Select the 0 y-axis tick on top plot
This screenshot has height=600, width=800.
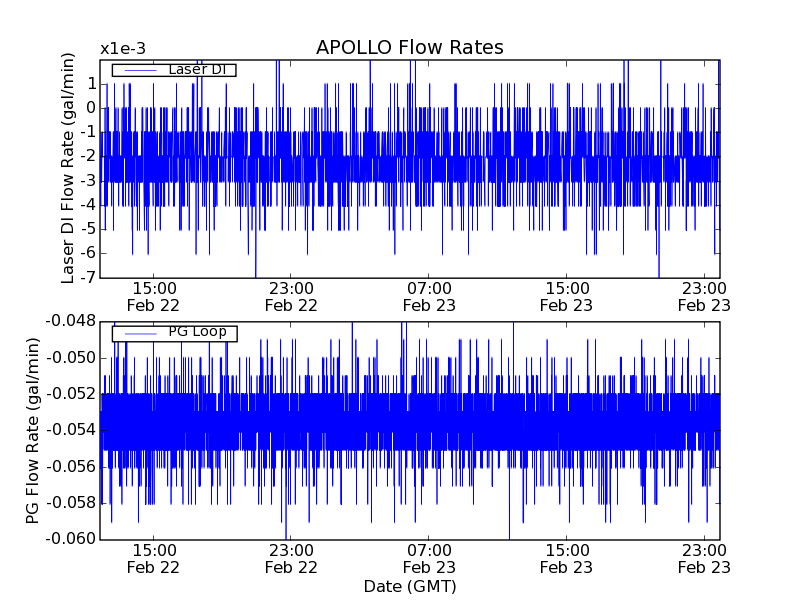point(90,108)
